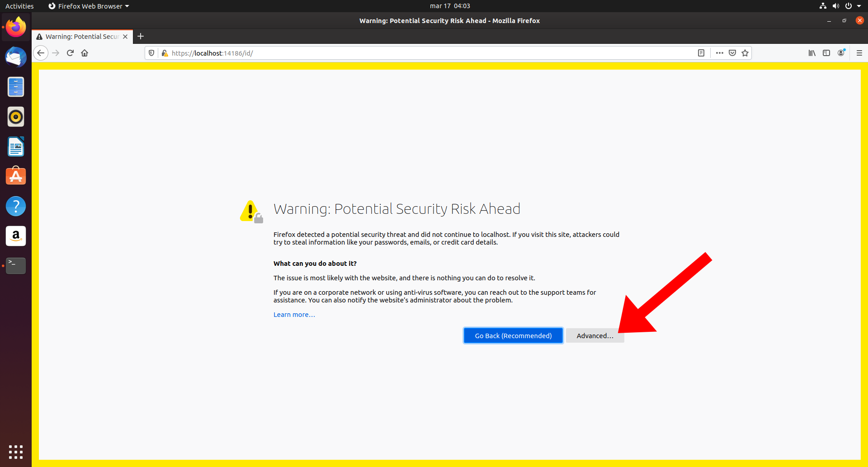The image size is (868, 467).
Task: Click the insecure connection lock icon
Action: click(x=165, y=53)
